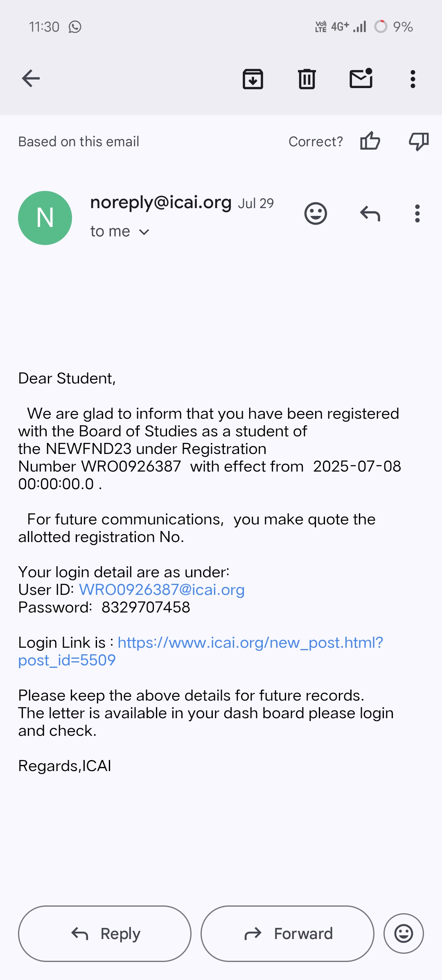Tap reply arrow next to sender

370,213
